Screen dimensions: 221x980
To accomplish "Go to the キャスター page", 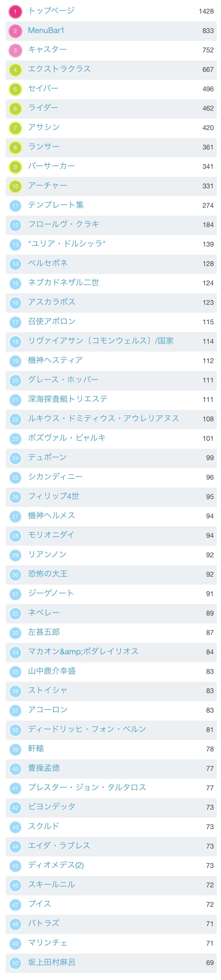I will point(47,49).
